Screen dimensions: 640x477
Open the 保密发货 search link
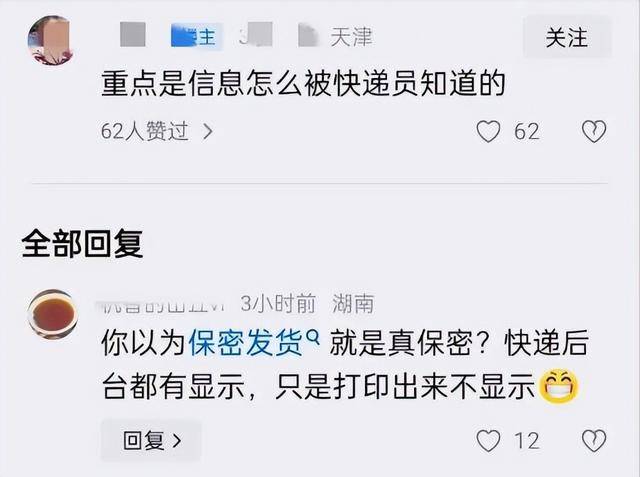[245, 343]
